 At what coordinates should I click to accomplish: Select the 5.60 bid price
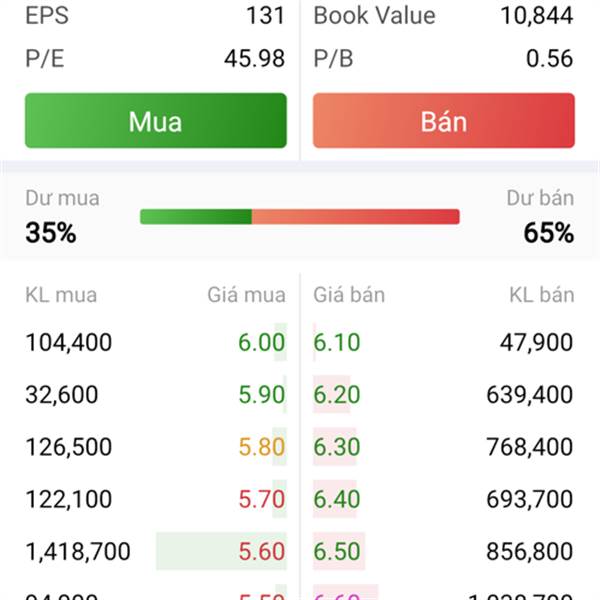pos(262,551)
